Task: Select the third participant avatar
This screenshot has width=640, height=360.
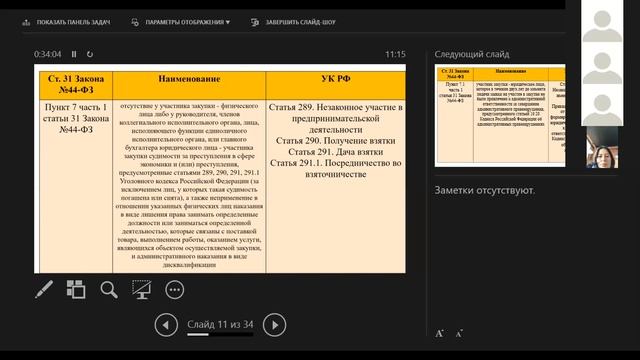Action: click(x=602, y=109)
